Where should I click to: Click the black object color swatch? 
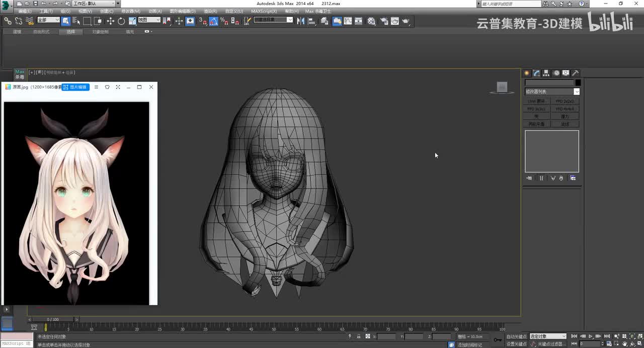coord(578,82)
